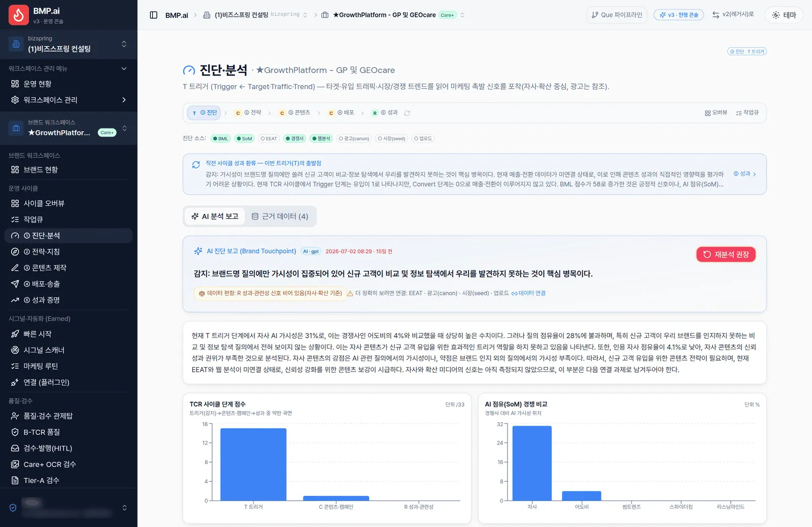Click the 운영 현황 grid icon

(15, 84)
